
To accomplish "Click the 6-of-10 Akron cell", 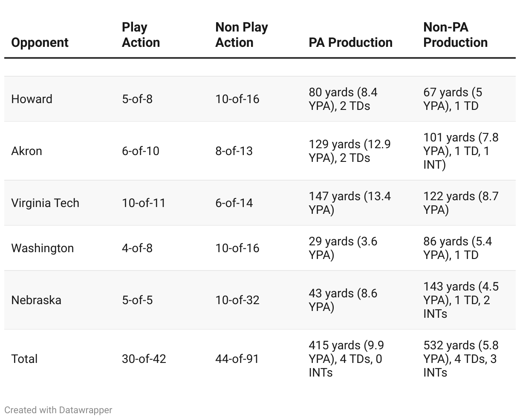I will (140, 151).
